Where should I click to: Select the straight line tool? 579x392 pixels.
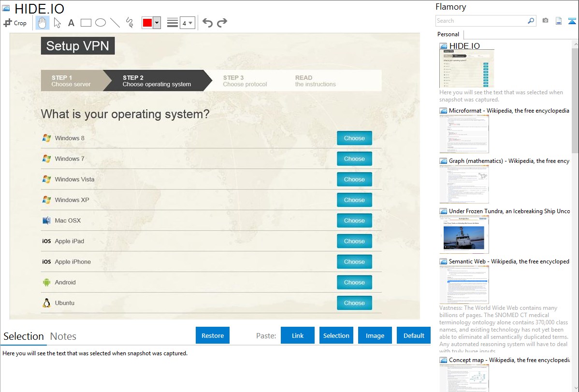[115, 23]
